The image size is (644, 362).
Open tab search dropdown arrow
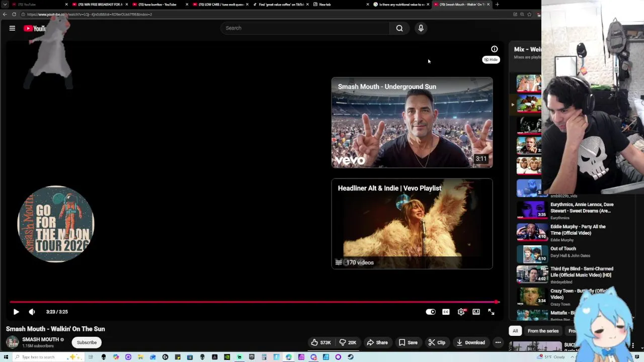click(5, 5)
